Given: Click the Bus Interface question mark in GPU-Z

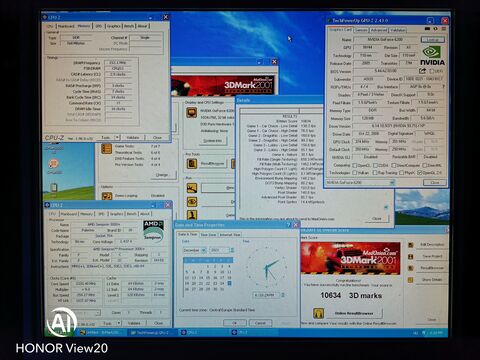Looking at the screenshot, I should point(443,86).
